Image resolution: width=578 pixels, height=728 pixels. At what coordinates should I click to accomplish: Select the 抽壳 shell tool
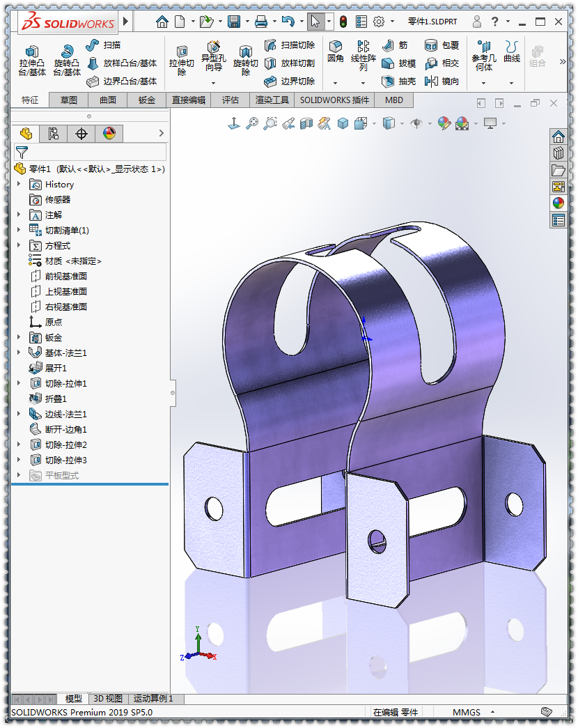(x=399, y=82)
